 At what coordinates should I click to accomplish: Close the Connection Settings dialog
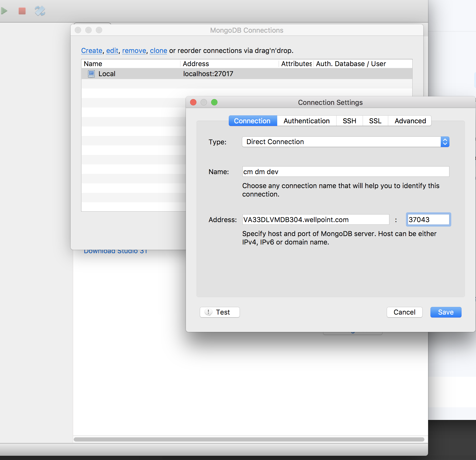point(193,102)
